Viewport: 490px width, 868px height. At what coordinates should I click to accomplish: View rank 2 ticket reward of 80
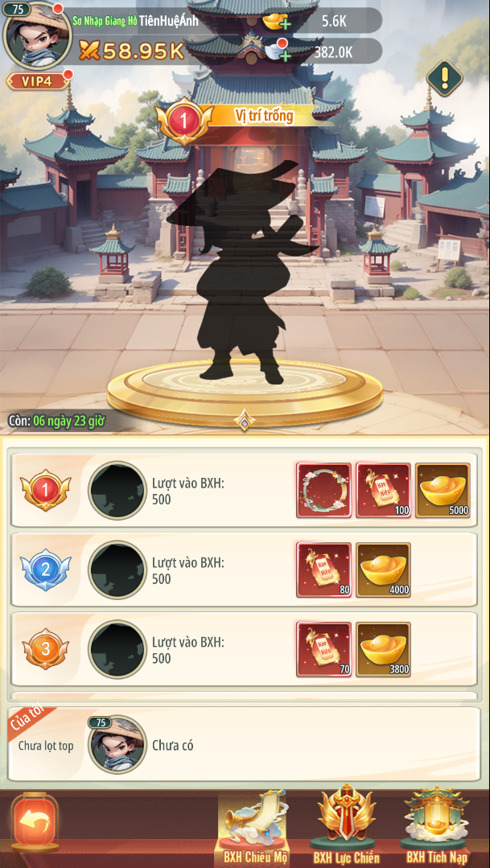(x=324, y=570)
